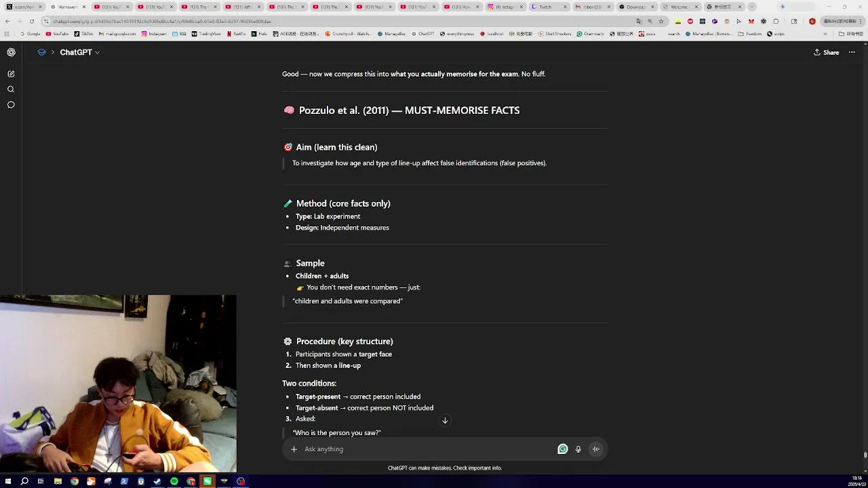The height and width of the screenshot is (488, 868).
Task: Open the conversation options three-dot menu
Action: [x=852, y=52]
